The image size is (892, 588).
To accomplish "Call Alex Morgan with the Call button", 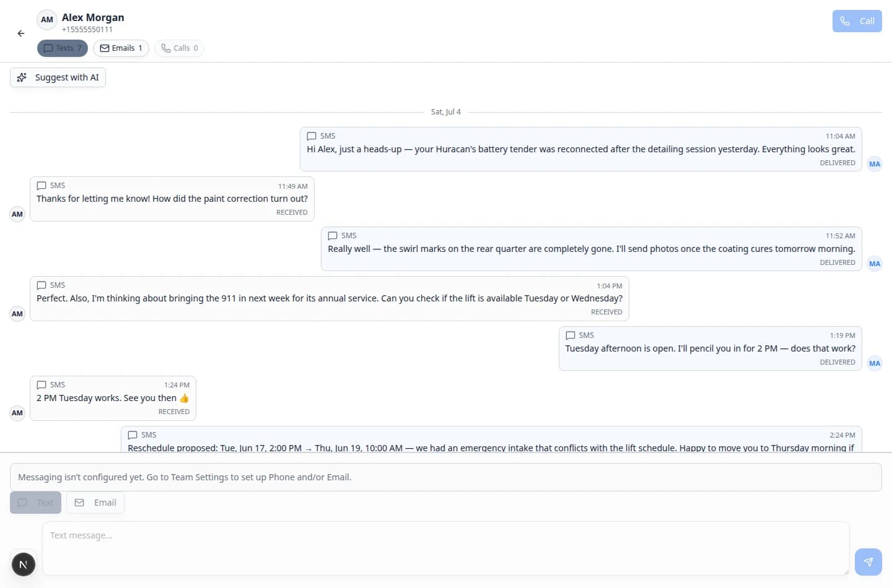I will tap(857, 21).
